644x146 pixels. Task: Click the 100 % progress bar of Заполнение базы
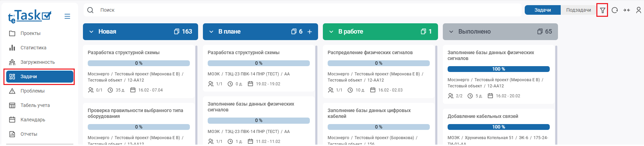point(498,69)
